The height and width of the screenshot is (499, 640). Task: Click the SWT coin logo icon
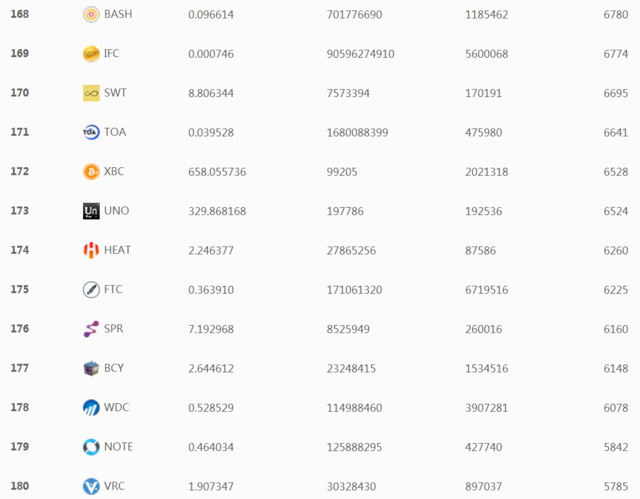91,93
